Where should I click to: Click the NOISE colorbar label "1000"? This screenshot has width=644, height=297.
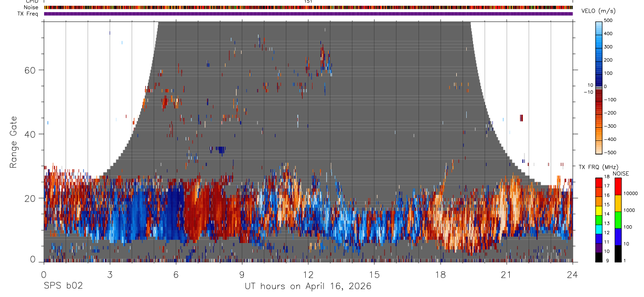tap(629, 211)
